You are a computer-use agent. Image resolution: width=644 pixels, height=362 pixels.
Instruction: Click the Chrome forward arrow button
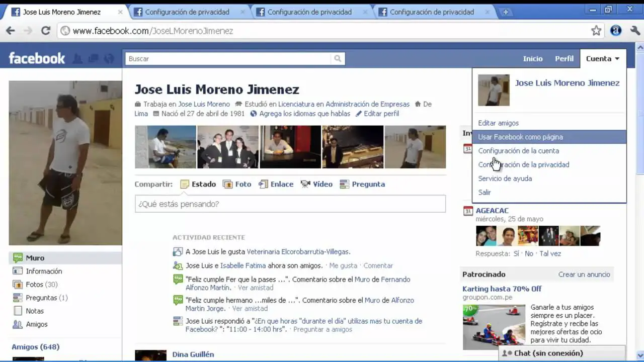click(x=28, y=31)
